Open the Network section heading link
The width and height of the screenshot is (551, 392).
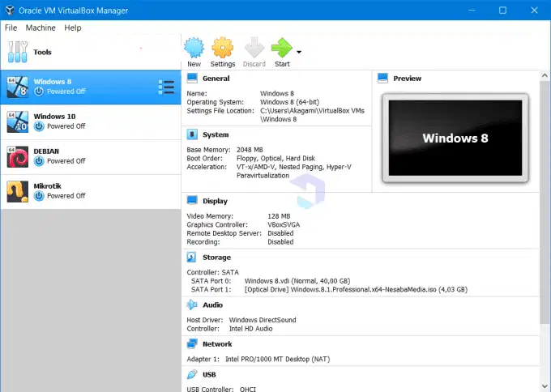click(217, 344)
